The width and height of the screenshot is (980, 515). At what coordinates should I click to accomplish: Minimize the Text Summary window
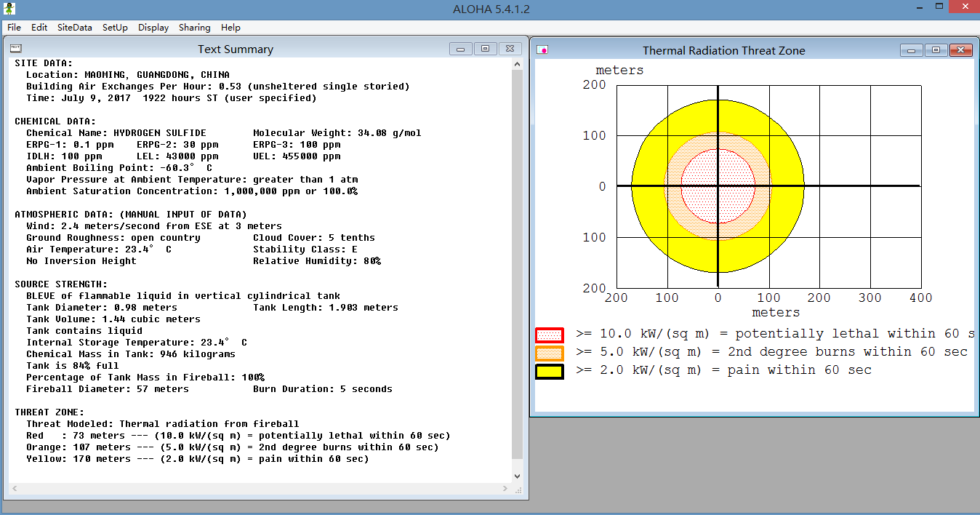click(461, 49)
